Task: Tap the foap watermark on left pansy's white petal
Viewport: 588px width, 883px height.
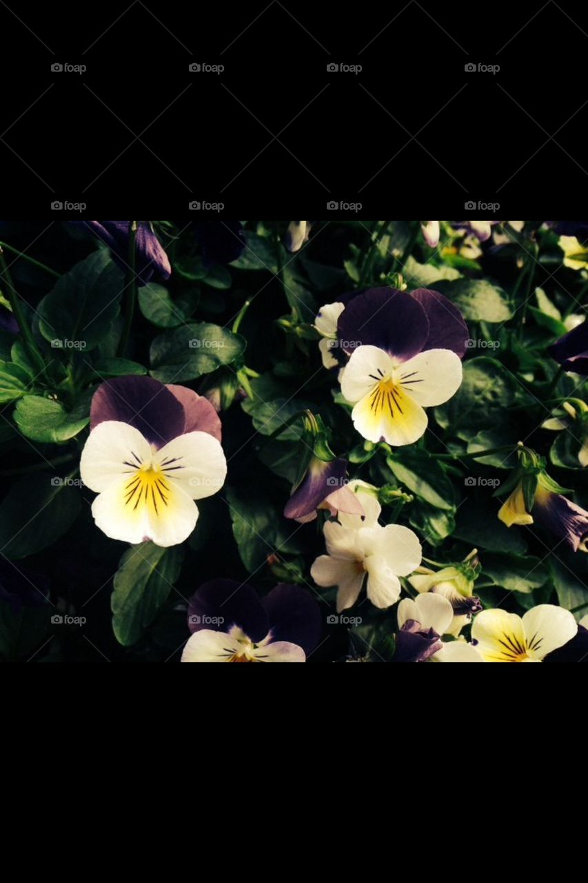Action: [x=205, y=482]
